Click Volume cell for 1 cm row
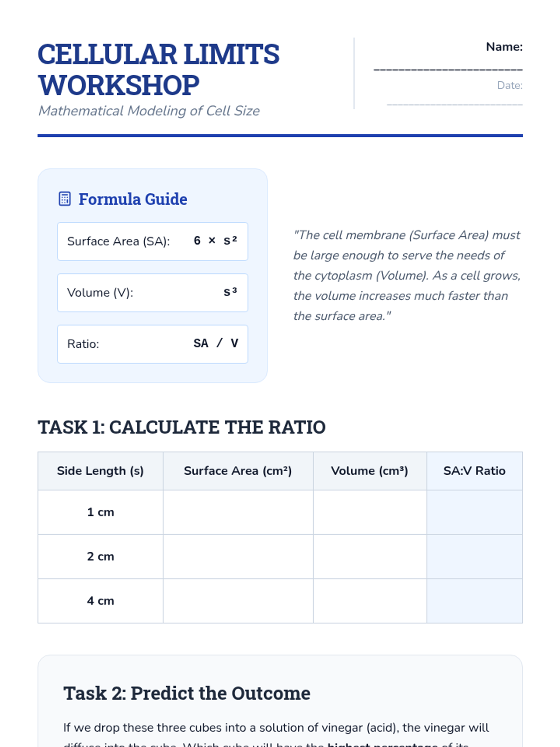The height and width of the screenshot is (747, 560). pyautogui.click(x=370, y=512)
